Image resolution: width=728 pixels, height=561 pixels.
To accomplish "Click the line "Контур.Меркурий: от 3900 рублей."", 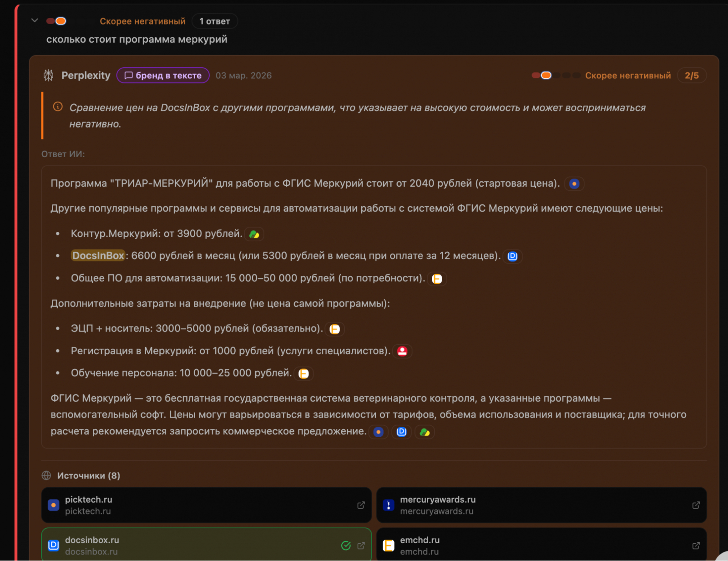I will point(157,234).
